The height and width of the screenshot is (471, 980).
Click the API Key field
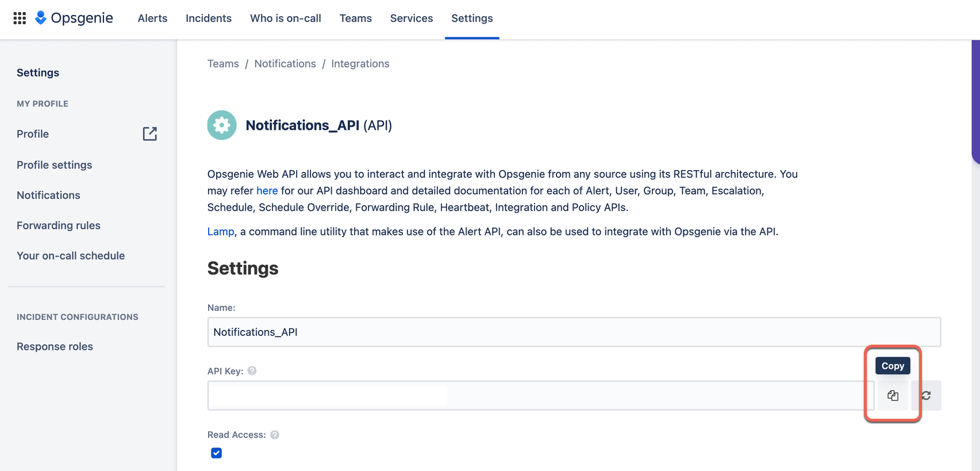coord(541,395)
